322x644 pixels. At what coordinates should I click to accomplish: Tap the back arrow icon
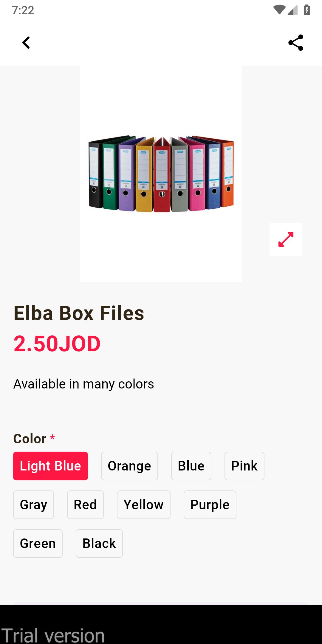26,43
